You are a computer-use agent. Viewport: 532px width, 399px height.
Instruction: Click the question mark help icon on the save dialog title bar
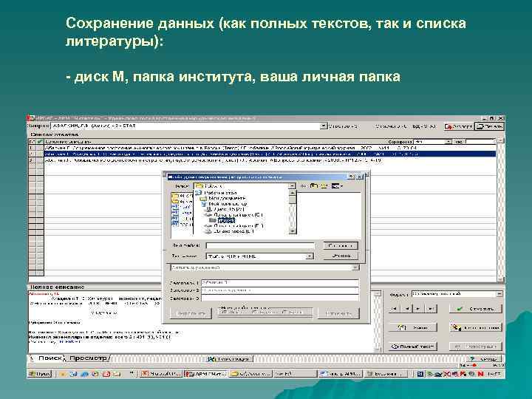[352, 177]
